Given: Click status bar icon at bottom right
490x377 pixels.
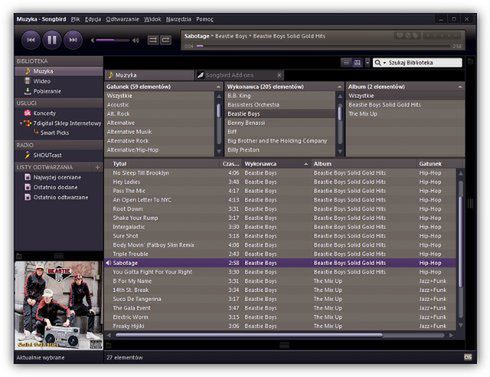Looking at the screenshot, I should tap(468, 357).
